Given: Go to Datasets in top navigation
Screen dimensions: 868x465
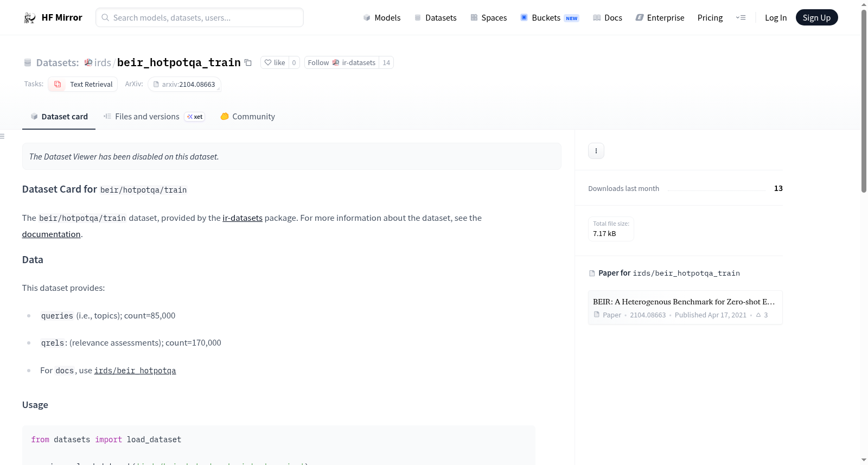Looking at the screenshot, I should click(435, 18).
